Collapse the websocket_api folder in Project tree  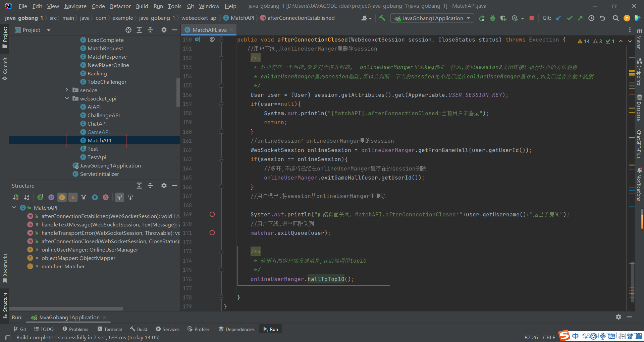[x=67, y=98]
